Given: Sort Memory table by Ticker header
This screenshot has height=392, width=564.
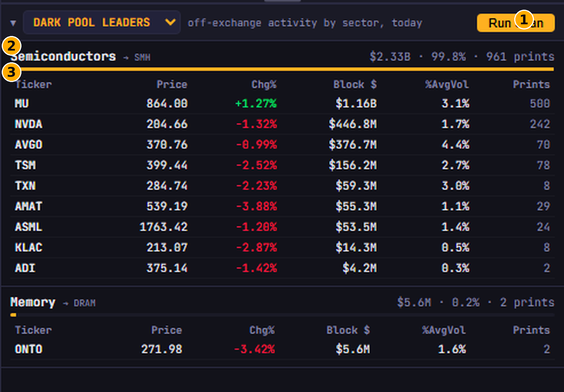Looking at the screenshot, I should point(33,330).
